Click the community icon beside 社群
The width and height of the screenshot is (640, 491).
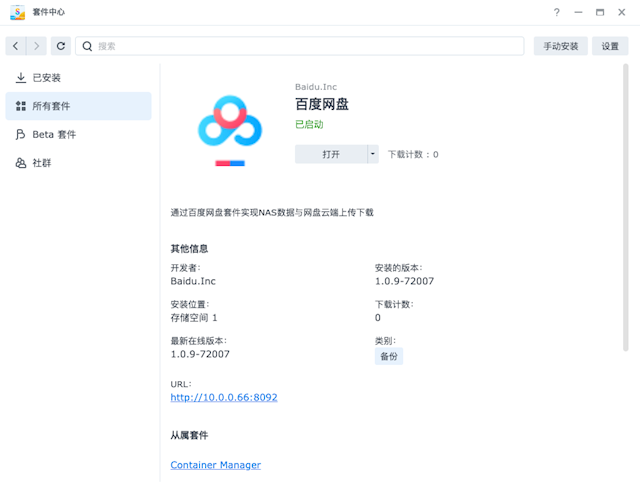click(x=20, y=163)
